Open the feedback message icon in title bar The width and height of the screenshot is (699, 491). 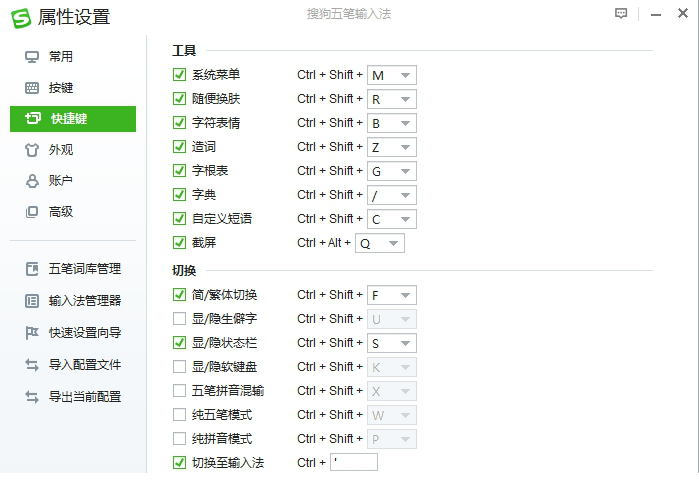click(x=621, y=13)
